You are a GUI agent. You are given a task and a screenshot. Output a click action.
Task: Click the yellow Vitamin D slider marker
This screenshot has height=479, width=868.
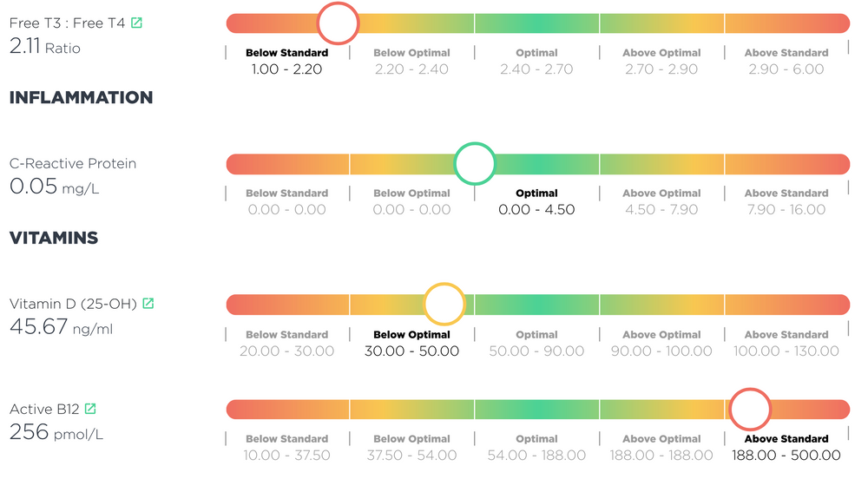pos(444,305)
